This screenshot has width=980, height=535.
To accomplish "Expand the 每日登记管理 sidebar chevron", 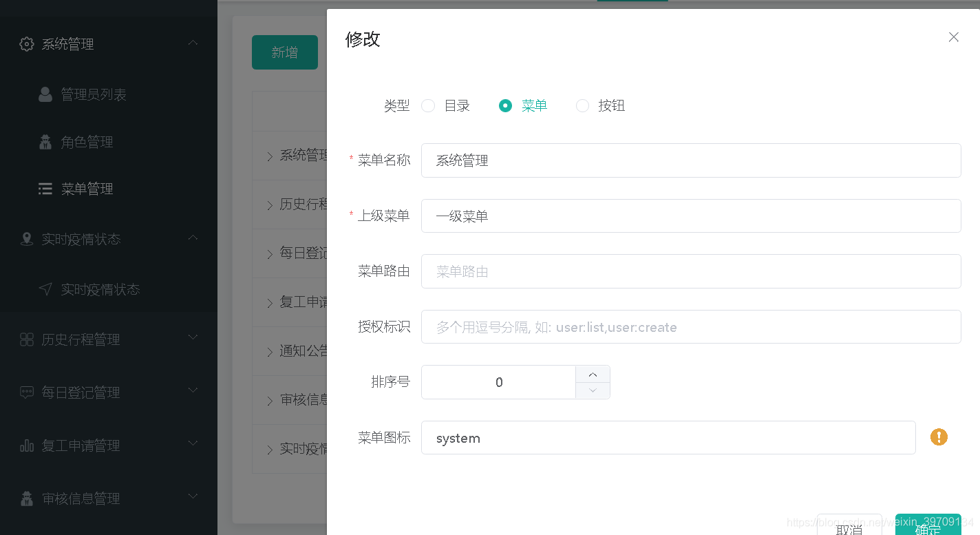I will click(x=193, y=390).
